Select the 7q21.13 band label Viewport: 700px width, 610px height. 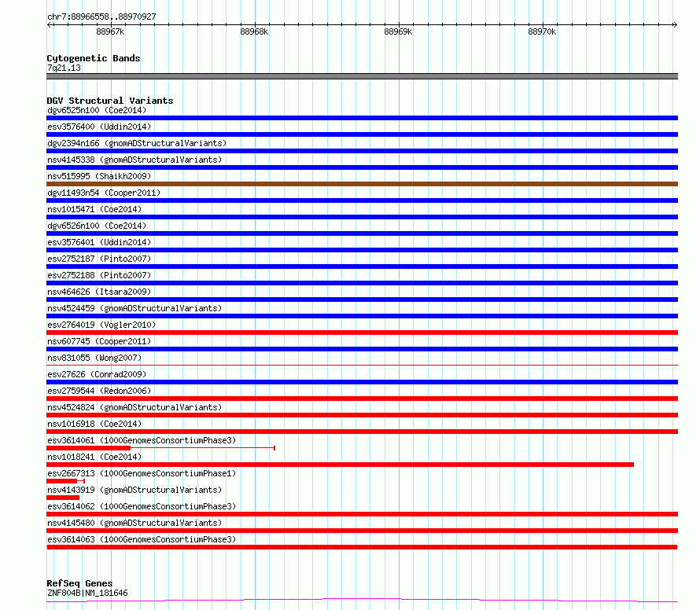coord(64,68)
